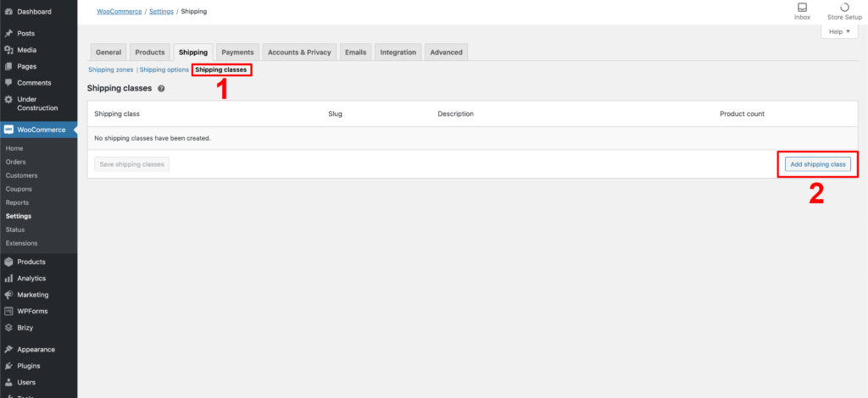
Task: Click the WPForms icon
Action: click(x=8, y=312)
